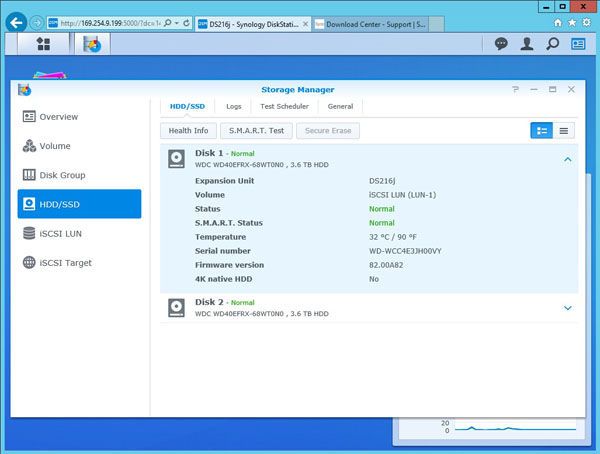
Task: Click the Health Info button
Action: [188, 130]
